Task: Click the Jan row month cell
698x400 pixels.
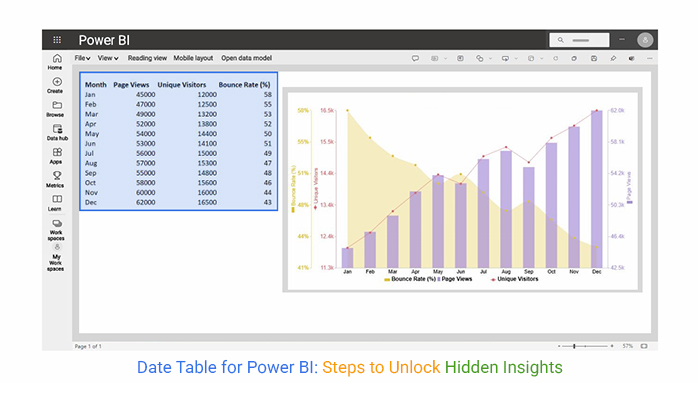Action: pyautogui.click(x=90, y=94)
